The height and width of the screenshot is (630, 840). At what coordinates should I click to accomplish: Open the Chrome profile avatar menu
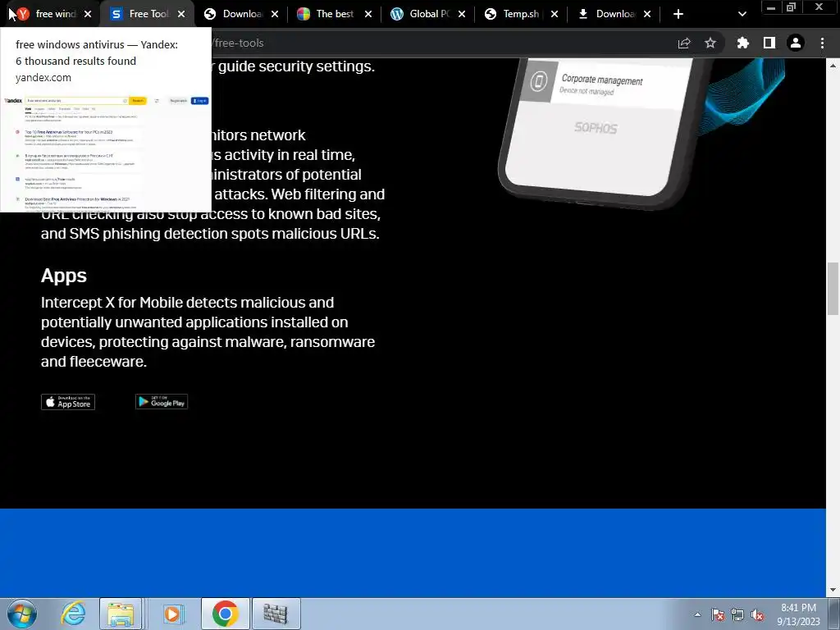[x=796, y=43]
